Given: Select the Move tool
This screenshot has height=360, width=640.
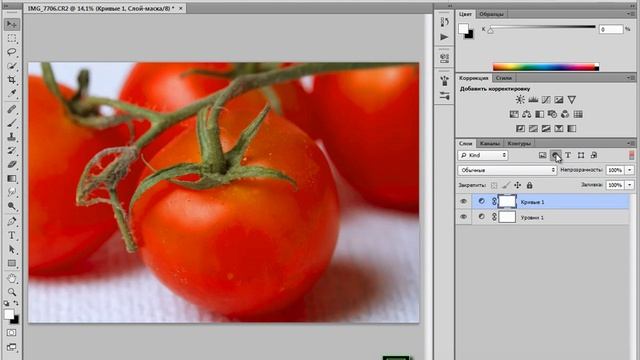Looking at the screenshot, I should point(11,24).
